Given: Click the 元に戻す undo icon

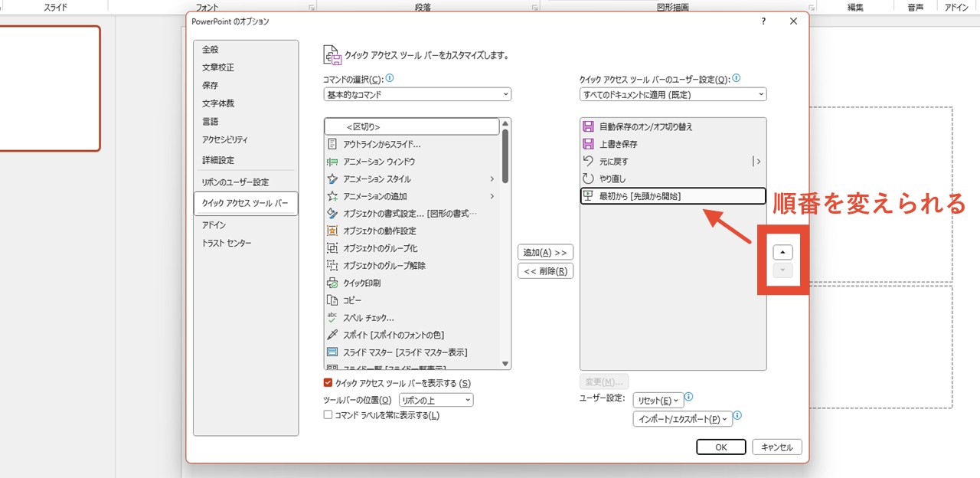Looking at the screenshot, I should click(x=588, y=162).
